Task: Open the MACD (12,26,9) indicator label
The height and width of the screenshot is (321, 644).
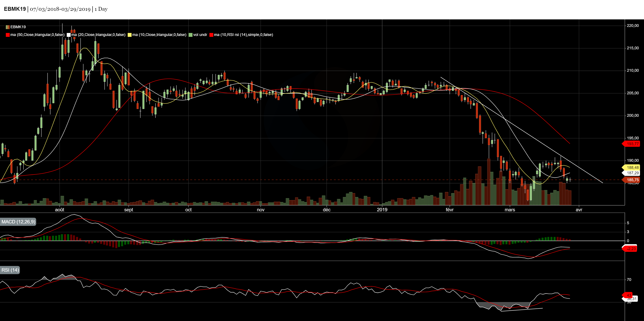Action: [18, 222]
